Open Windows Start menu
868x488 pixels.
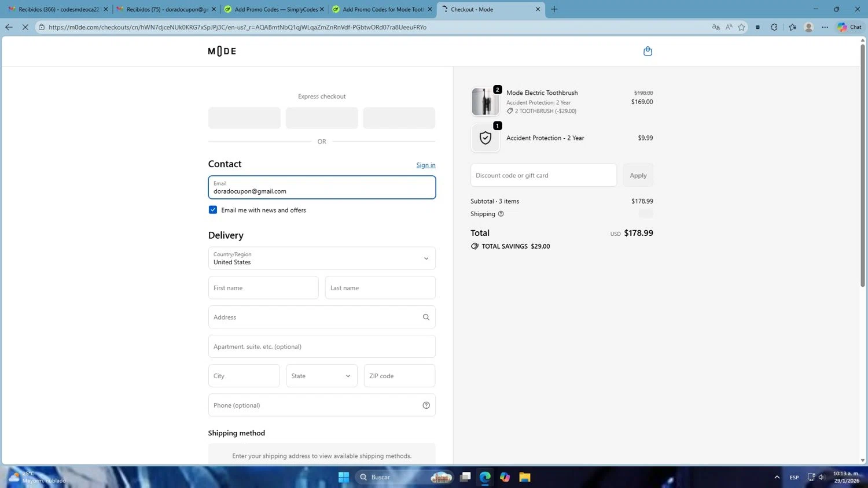point(344,477)
